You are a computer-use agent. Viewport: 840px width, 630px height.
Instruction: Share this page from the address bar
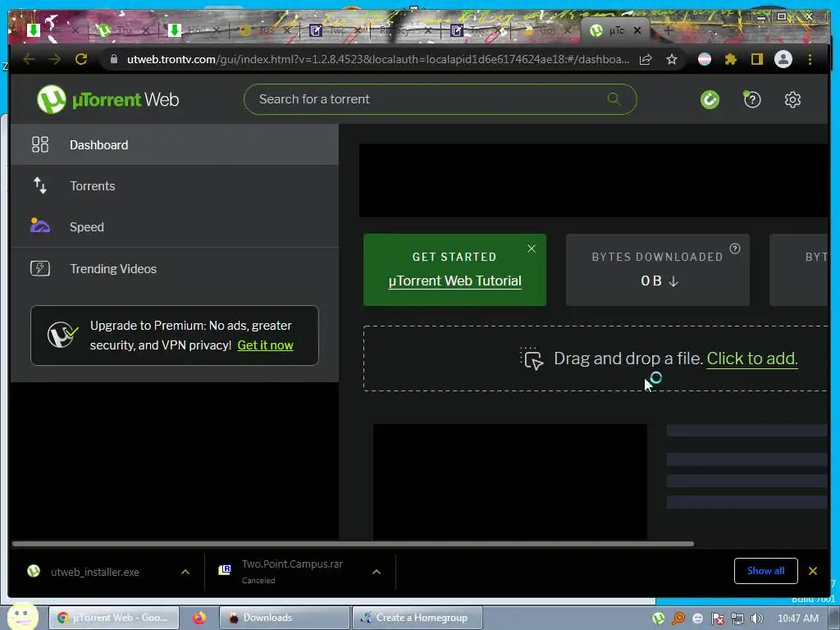click(646, 59)
